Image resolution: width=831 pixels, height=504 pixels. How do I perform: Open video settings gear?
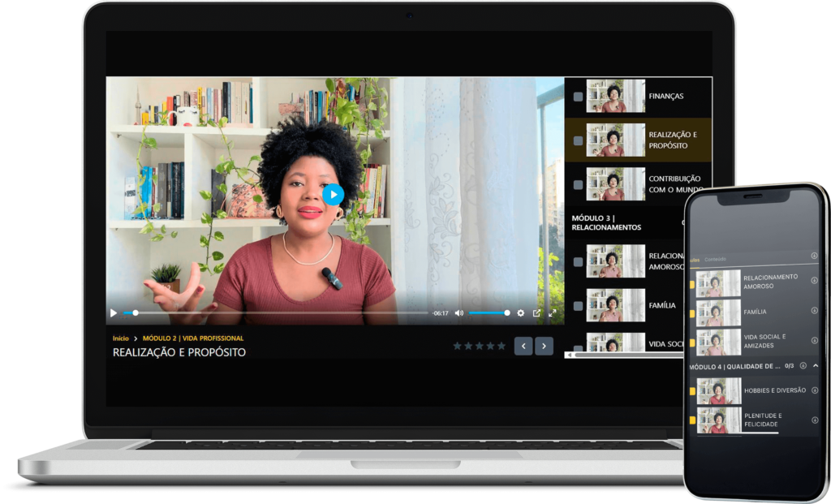[x=521, y=313]
